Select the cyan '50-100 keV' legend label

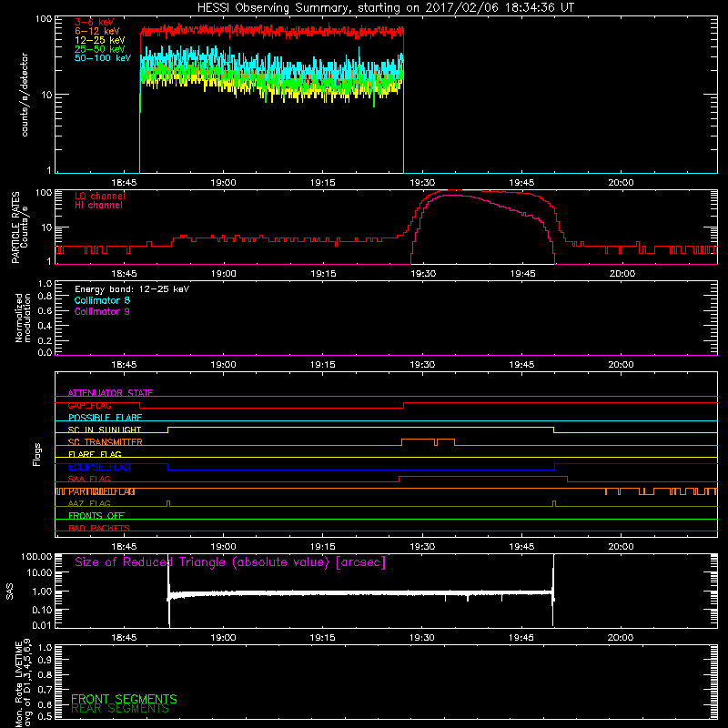(103, 58)
